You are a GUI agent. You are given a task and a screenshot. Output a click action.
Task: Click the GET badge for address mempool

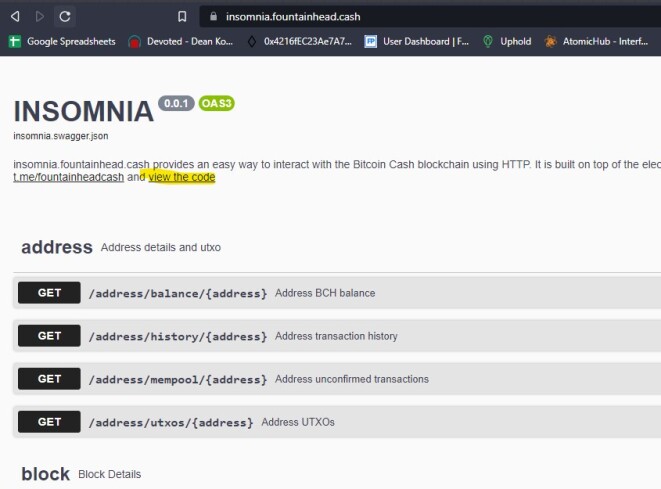pyautogui.click(x=49, y=379)
